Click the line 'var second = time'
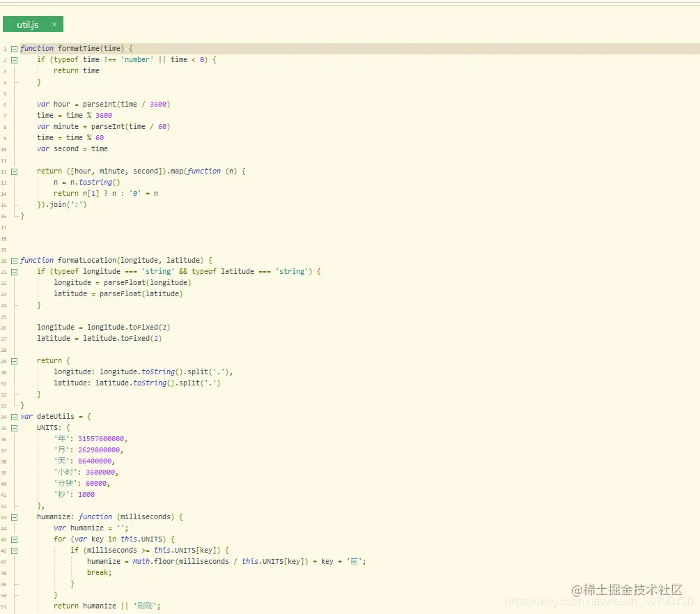The width and height of the screenshot is (700, 614). [72, 148]
